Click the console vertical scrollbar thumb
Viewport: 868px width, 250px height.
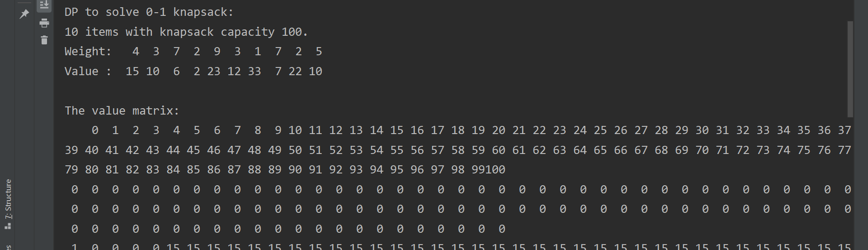point(850,69)
